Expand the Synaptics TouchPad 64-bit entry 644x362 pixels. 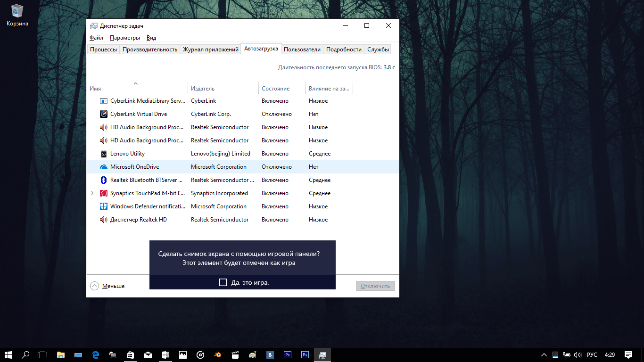(x=92, y=193)
